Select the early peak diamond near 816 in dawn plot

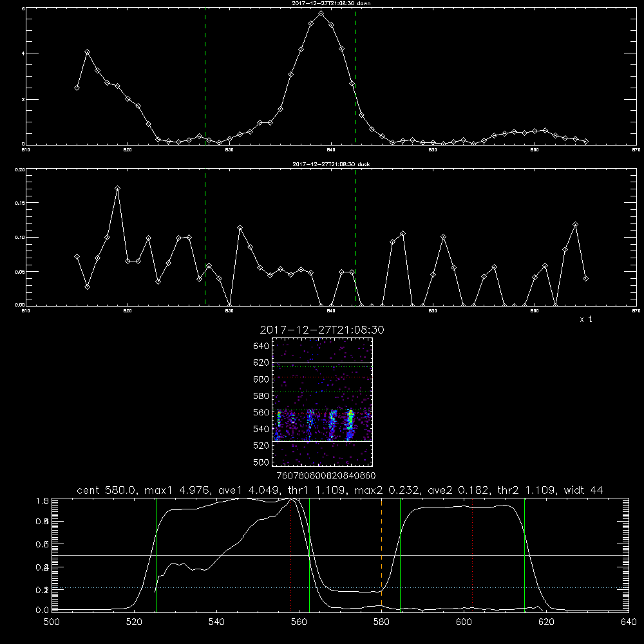[87, 52]
